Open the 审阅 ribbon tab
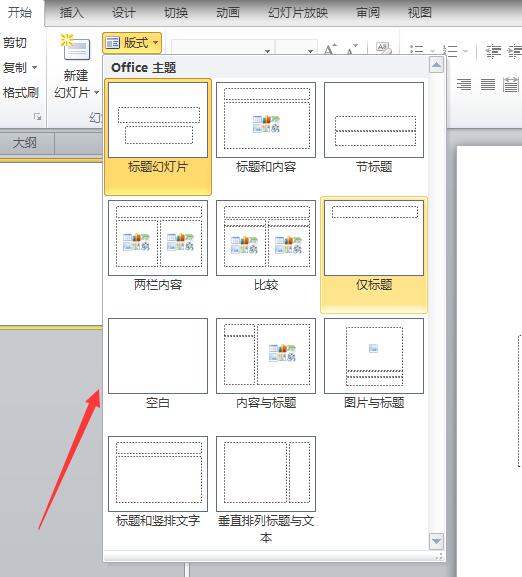The image size is (522, 577). coord(367,13)
